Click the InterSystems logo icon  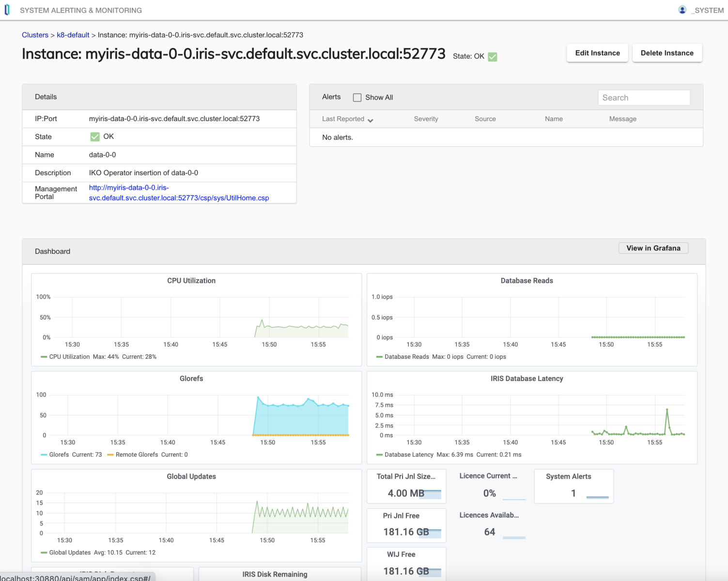click(x=7, y=10)
